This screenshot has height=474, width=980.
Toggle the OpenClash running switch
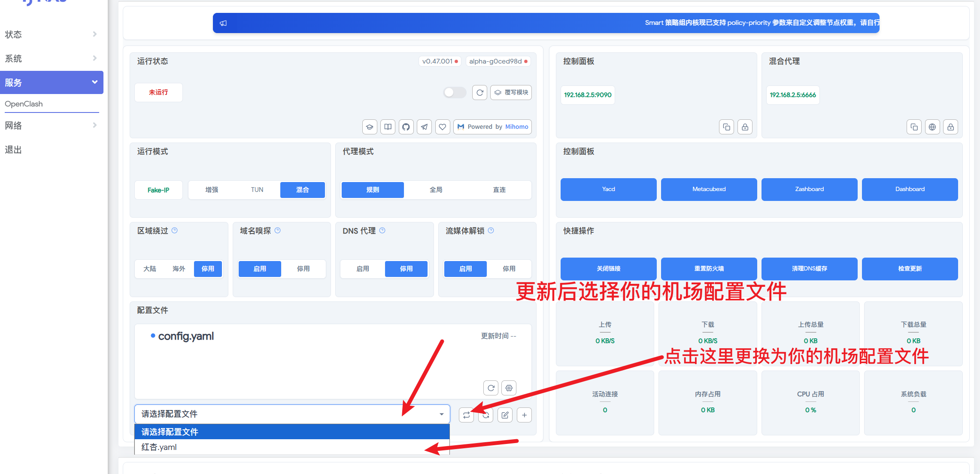454,92
